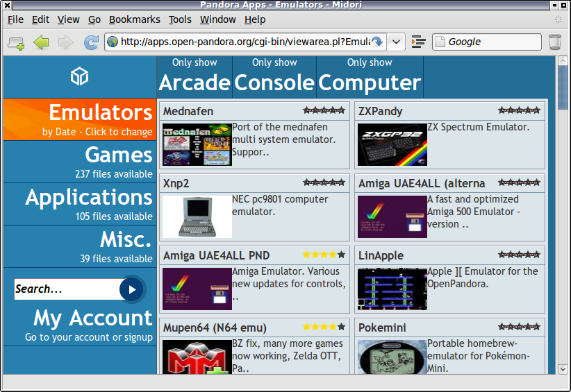Click the Pandora cube logo
Image resolution: width=571 pixels, height=392 pixels.
point(79,76)
